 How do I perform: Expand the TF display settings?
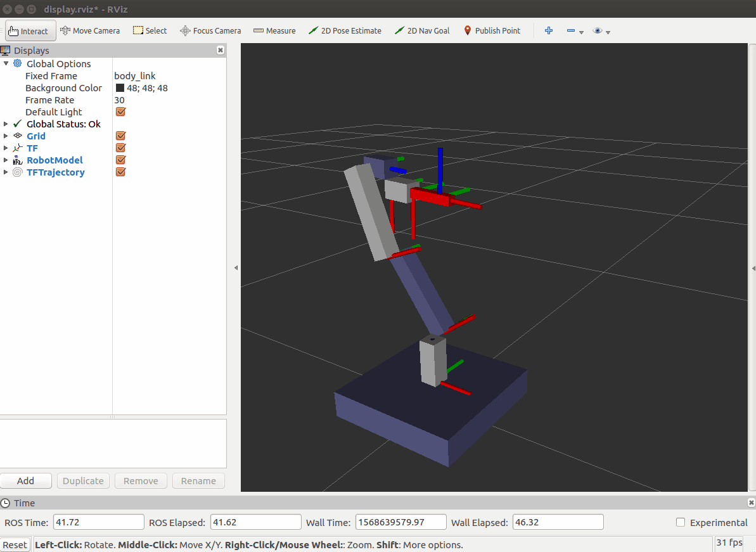pyautogui.click(x=6, y=148)
